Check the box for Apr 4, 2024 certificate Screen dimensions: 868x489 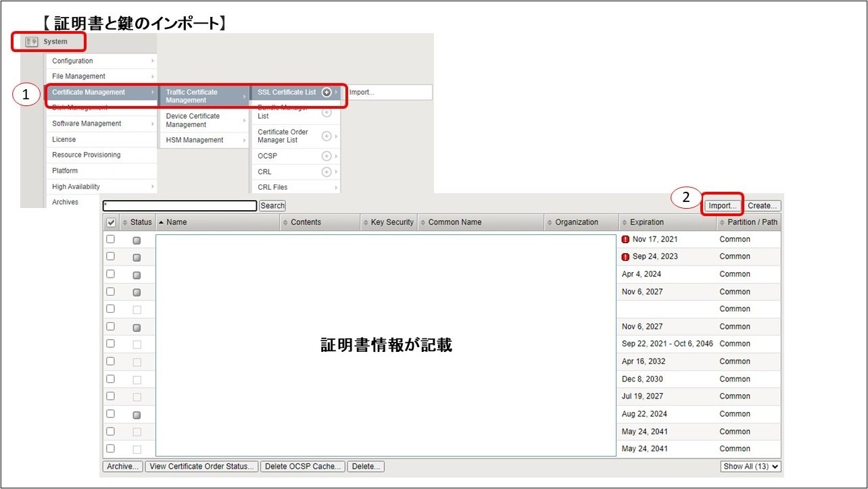coord(111,274)
